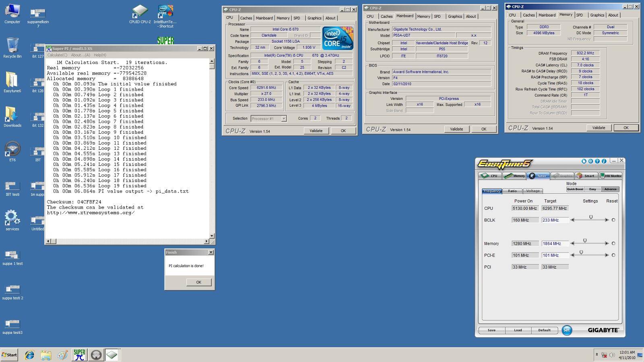The height and width of the screenshot is (362, 644).
Task: Open the About...(A) menu in Super PI
Action: (x=80, y=55)
